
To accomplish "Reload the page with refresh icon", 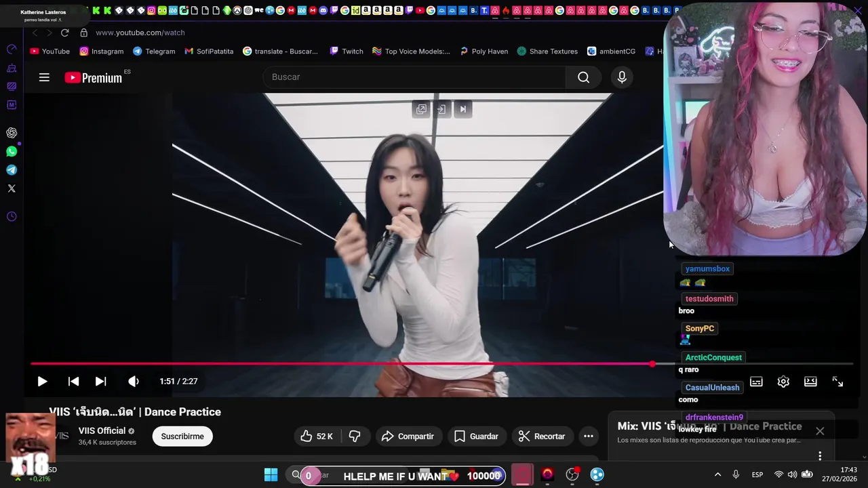I will (64, 33).
